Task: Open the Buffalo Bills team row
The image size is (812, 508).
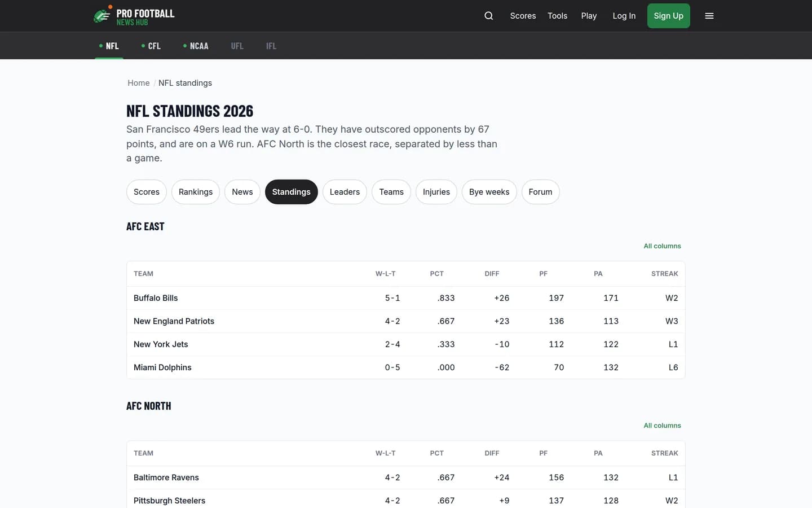Action: [406, 298]
